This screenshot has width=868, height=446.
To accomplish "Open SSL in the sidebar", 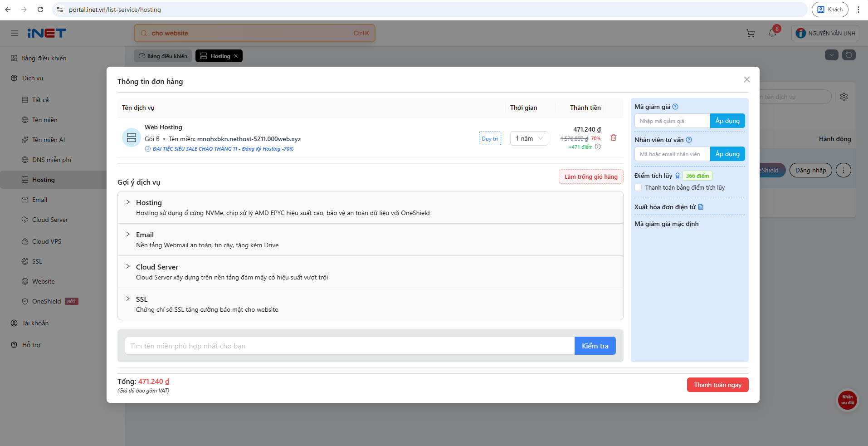I will pyautogui.click(x=37, y=261).
